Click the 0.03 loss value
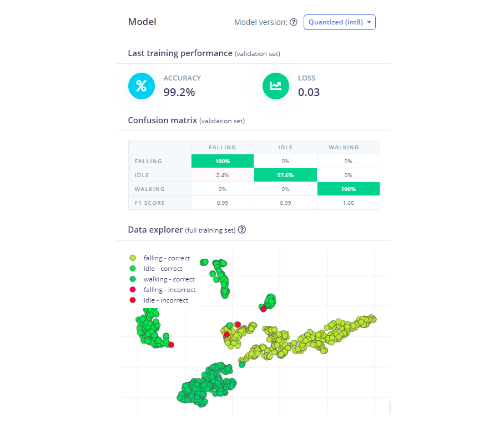The height and width of the screenshot is (423, 504). pos(309,93)
